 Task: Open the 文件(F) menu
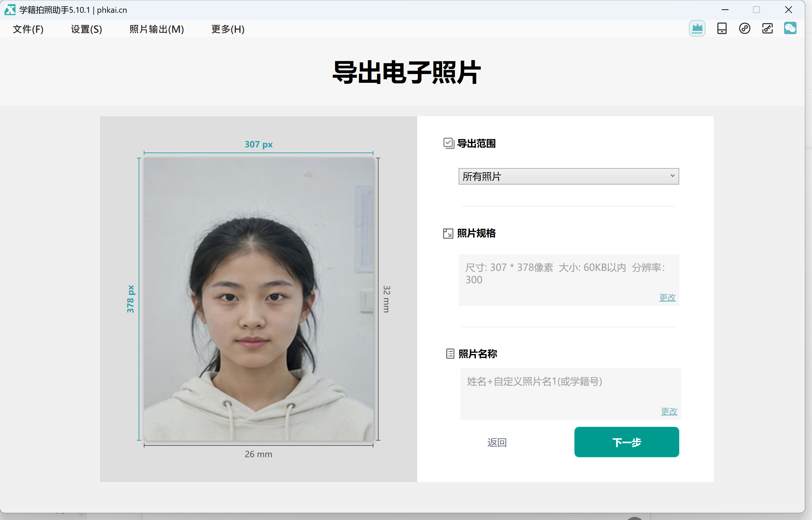click(28, 29)
